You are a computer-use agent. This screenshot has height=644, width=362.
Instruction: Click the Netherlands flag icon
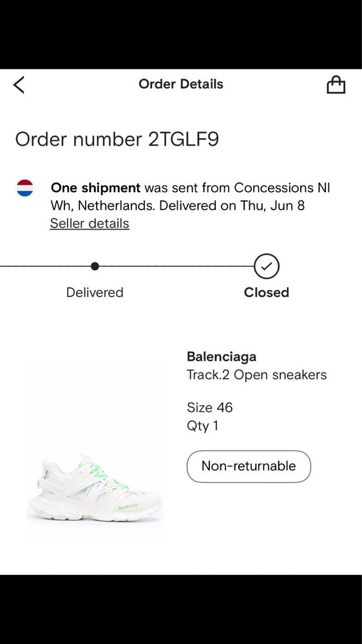click(x=25, y=188)
